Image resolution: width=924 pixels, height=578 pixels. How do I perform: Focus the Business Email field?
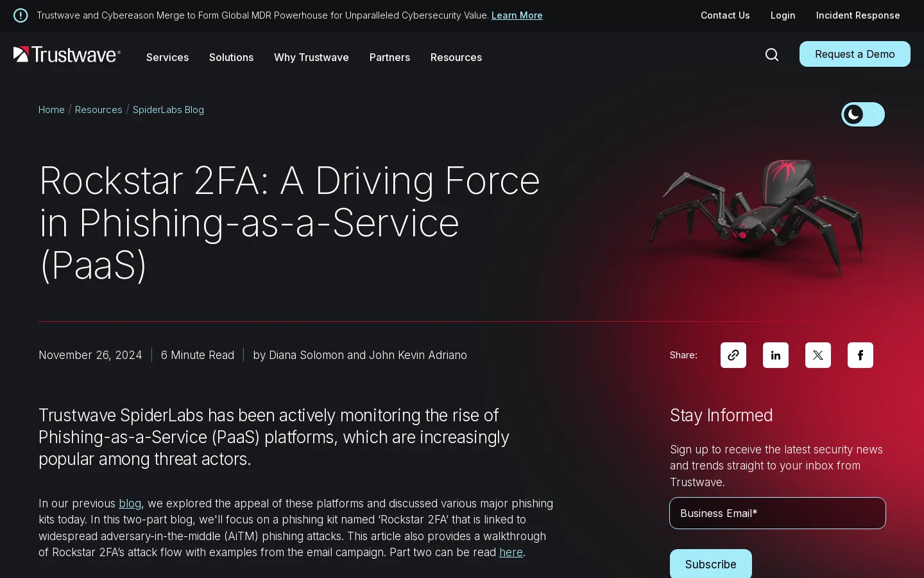pyautogui.click(x=778, y=513)
